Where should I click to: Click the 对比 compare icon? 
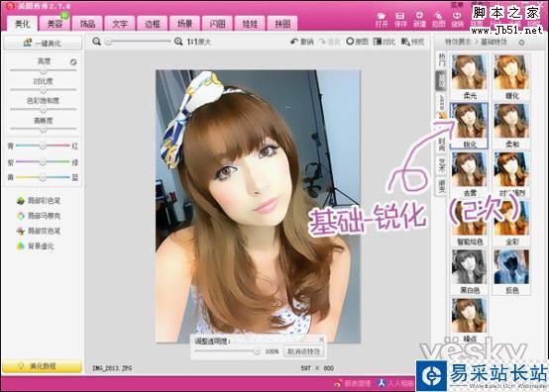(x=384, y=42)
